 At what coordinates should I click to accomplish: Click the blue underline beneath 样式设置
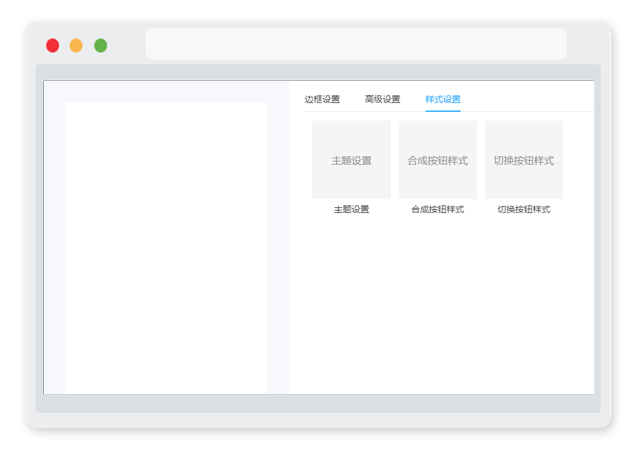[443, 110]
